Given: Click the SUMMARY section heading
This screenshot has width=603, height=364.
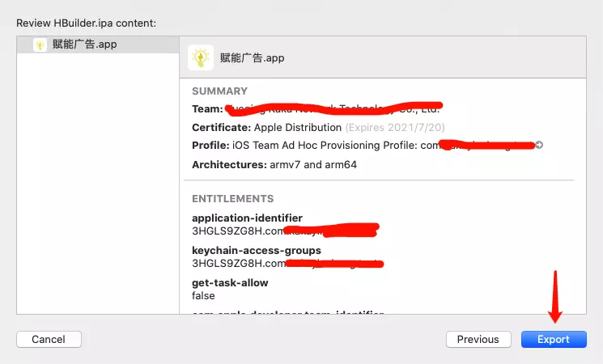Looking at the screenshot, I should click(219, 91).
